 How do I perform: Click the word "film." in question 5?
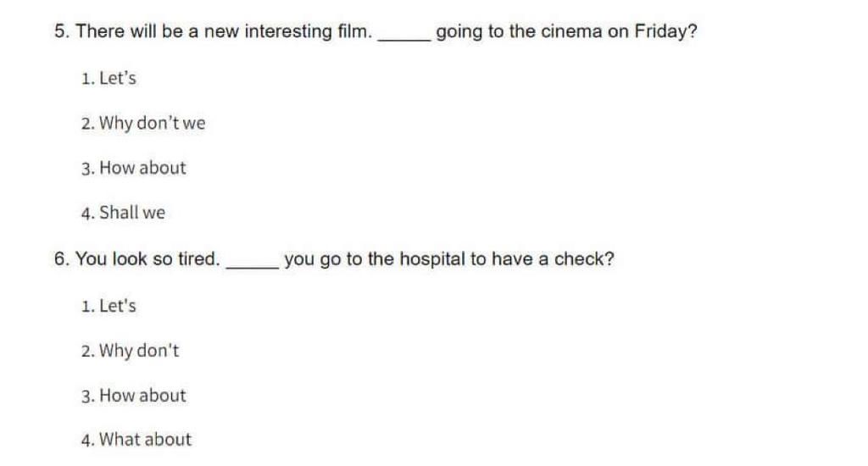click(x=355, y=31)
